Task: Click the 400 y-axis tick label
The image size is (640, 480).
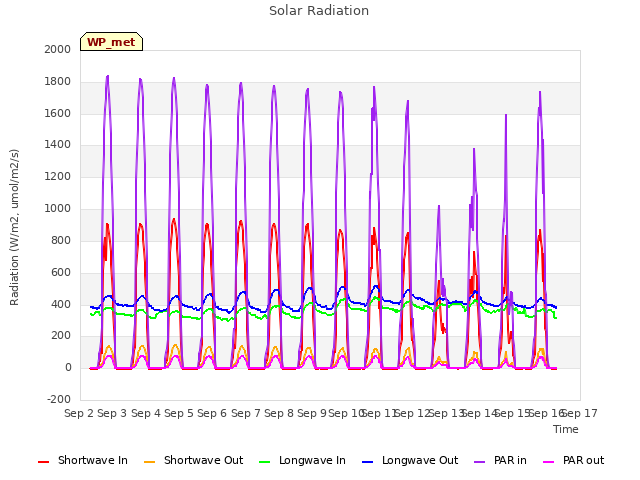Action: 61,304
